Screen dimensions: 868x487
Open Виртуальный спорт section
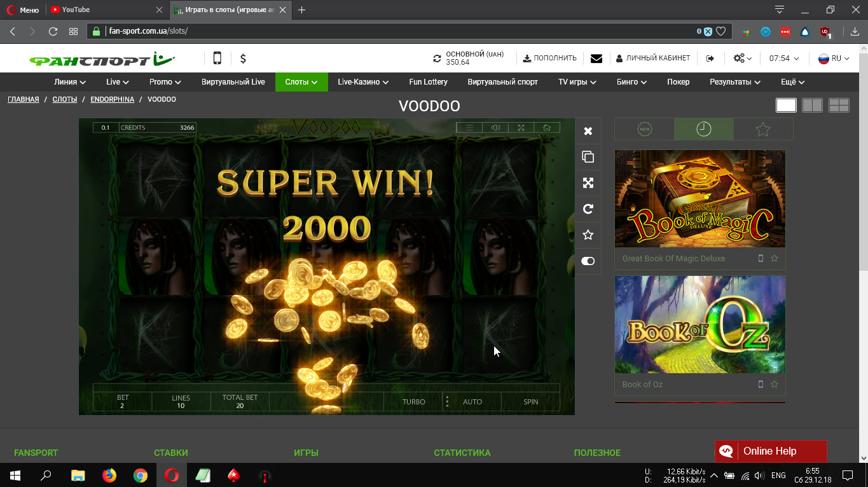[x=502, y=82]
